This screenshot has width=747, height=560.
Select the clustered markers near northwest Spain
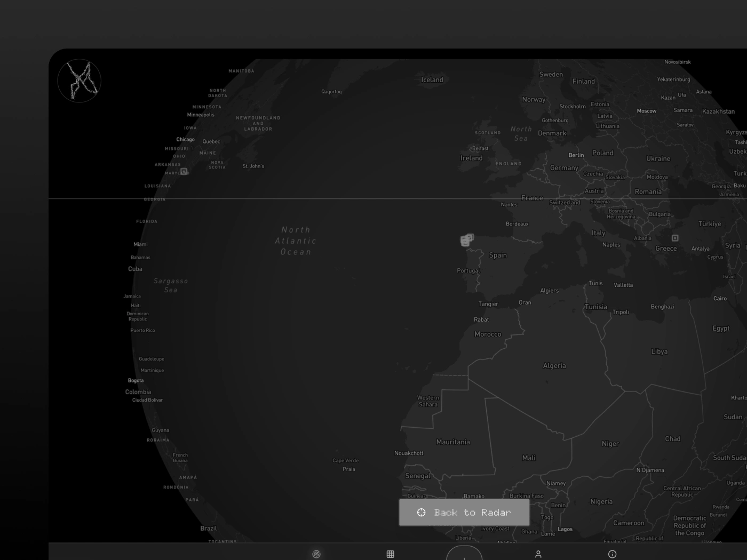(467, 240)
